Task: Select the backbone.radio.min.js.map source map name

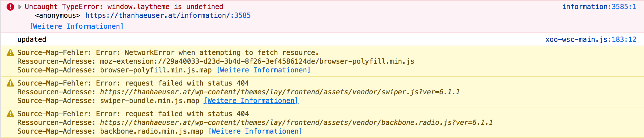Action: pyautogui.click(x=152, y=131)
